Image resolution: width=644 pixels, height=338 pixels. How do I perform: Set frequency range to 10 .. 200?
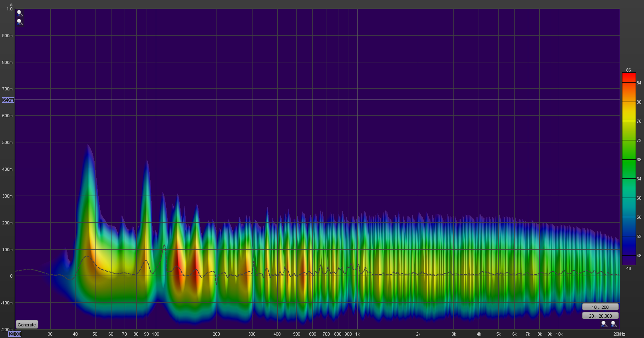click(x=600, y=307)
